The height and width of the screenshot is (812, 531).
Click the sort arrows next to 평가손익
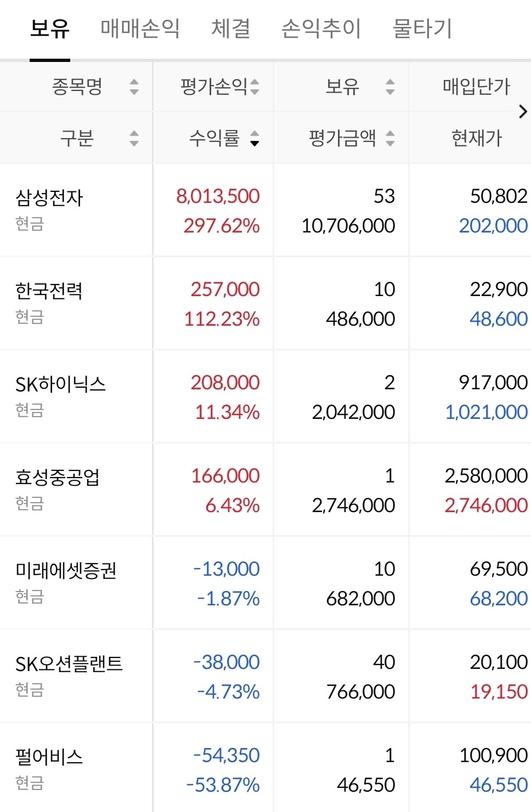[x=255, y=87]
